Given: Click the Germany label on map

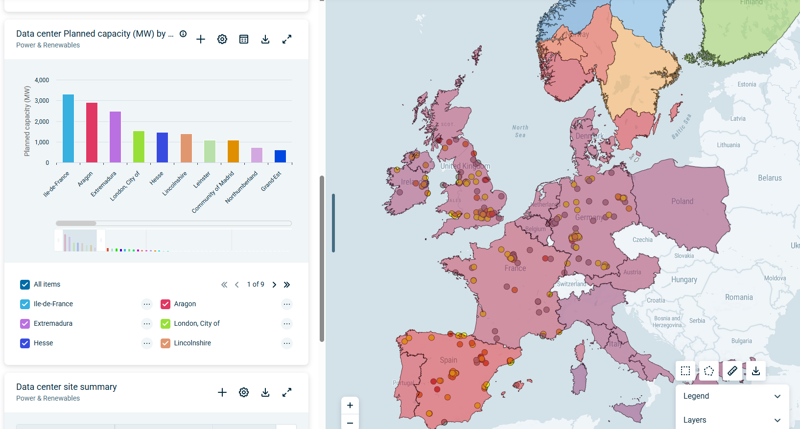Looking at the screenshot, I should coord(590,217).
